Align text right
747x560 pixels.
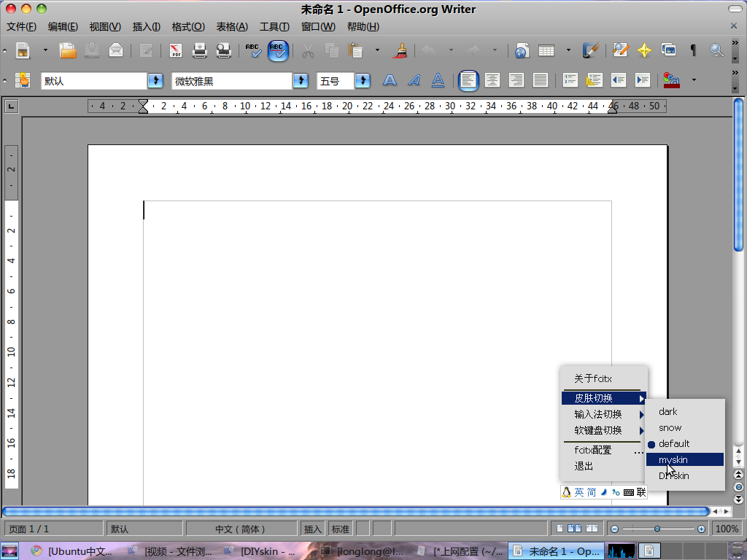516,80
